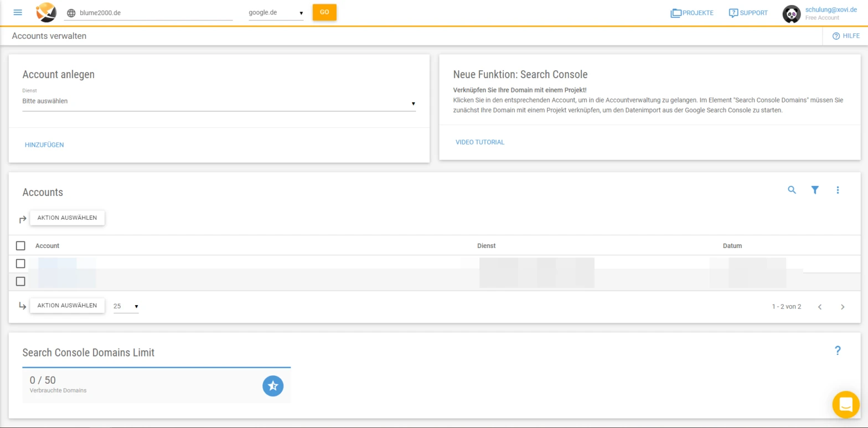Open the Support link
Viewport: 868px width, 428px height.
click(x=748, y=13)
